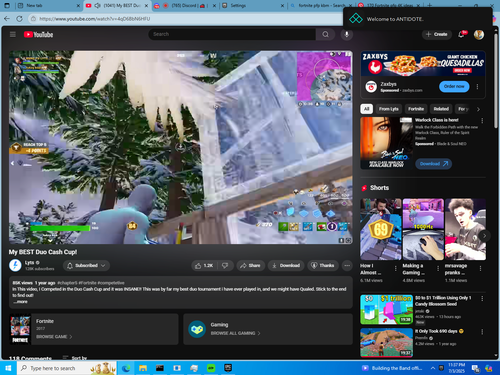Go back with browser back arrow
Image resolution: width=500 pixels, height=375 pixels.
click(x=7, y=19)
